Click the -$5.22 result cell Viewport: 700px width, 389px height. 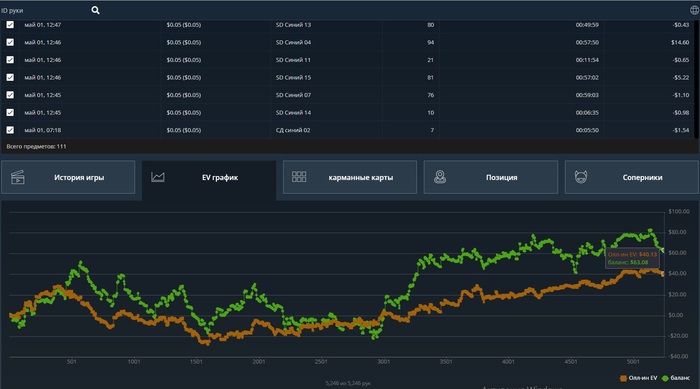pyautogui.click(x=681, y=77)
